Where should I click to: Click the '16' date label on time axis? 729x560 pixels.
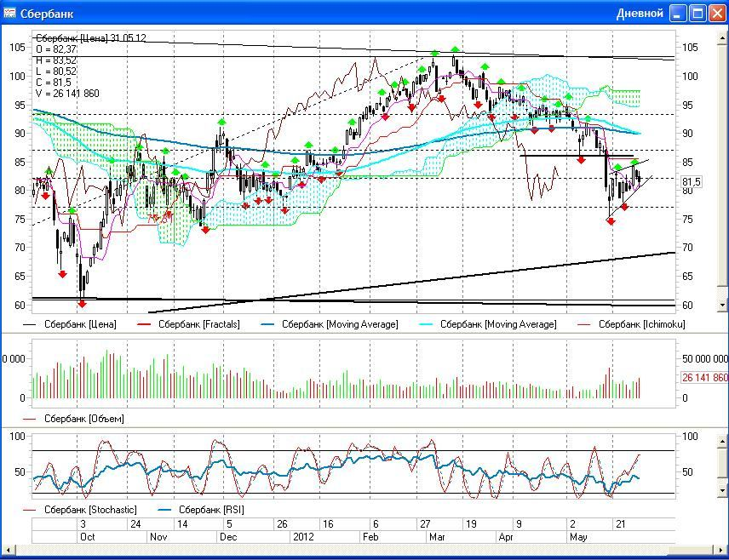click(328, 524)
